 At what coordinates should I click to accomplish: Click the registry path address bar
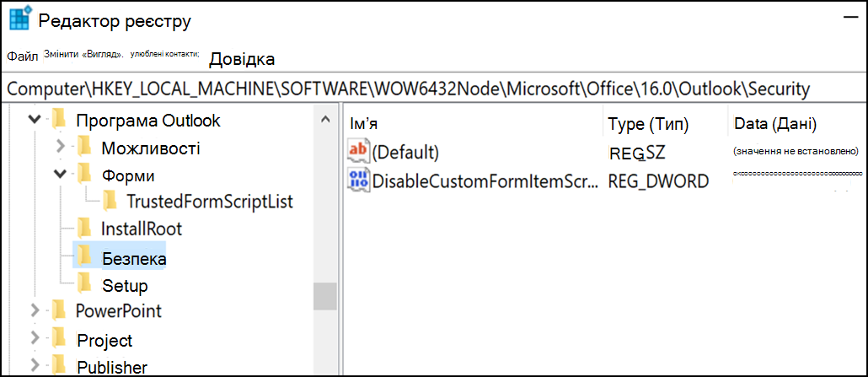click(x=434, y=89)
